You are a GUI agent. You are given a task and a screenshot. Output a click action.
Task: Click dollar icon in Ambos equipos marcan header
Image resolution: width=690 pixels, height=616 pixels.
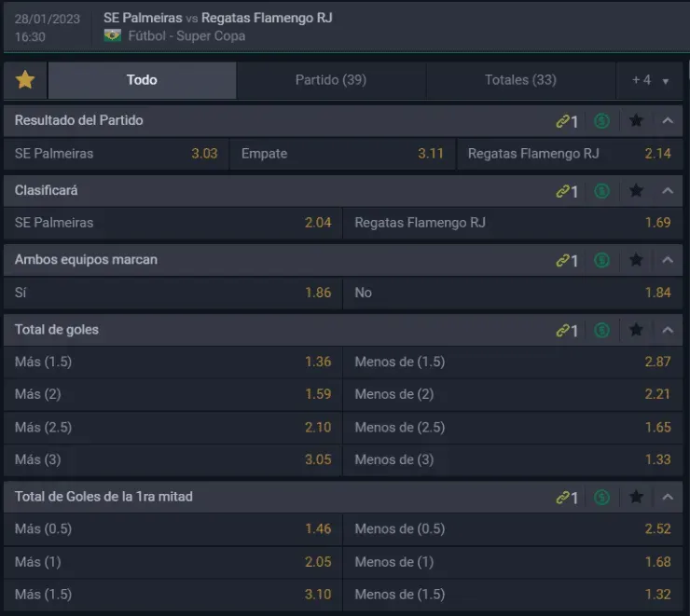coord(602,260)
